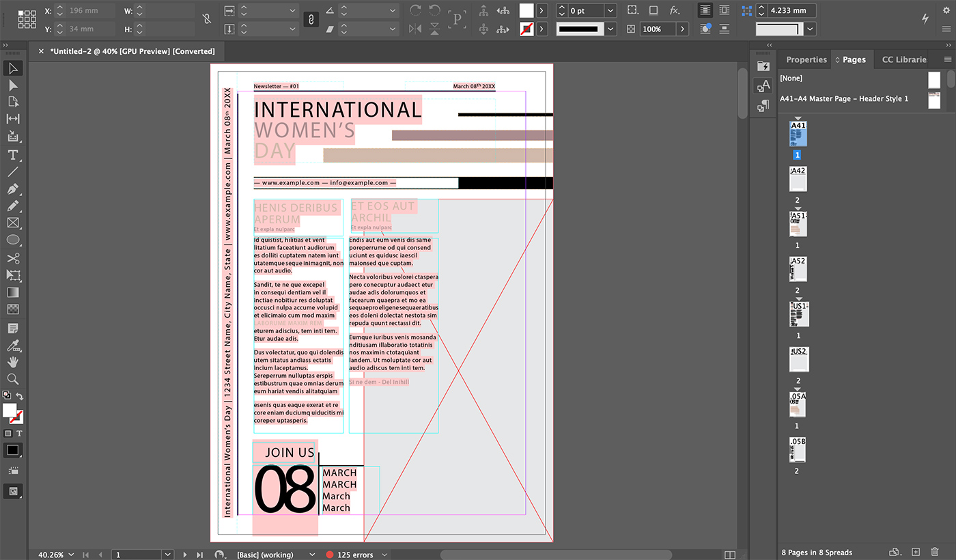Create new page in Pages panel

click(916, 552)
